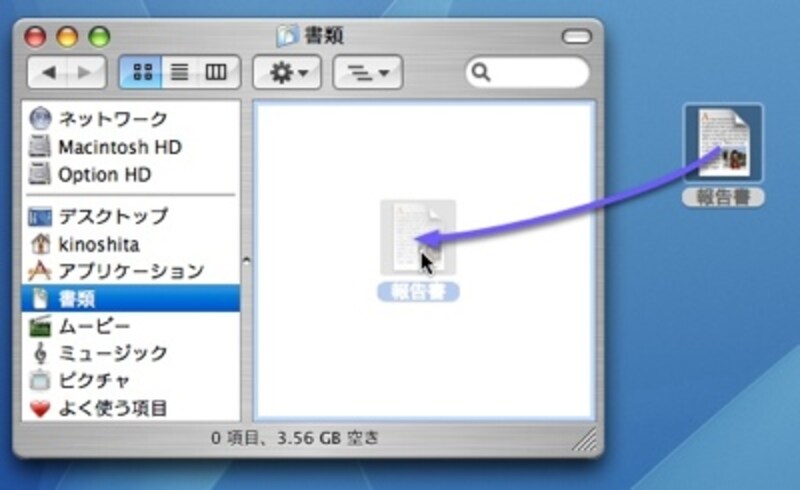The height and width of the screenshot is (490, 800).
Task: Click the pictures icon in the sidebar
Action: (x=40, y=380)
